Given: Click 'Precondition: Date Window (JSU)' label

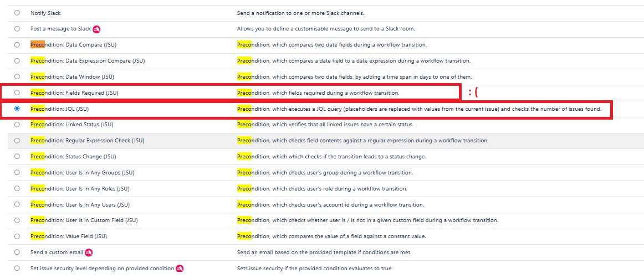Looking at the screenshot, I should pos(72,77).
